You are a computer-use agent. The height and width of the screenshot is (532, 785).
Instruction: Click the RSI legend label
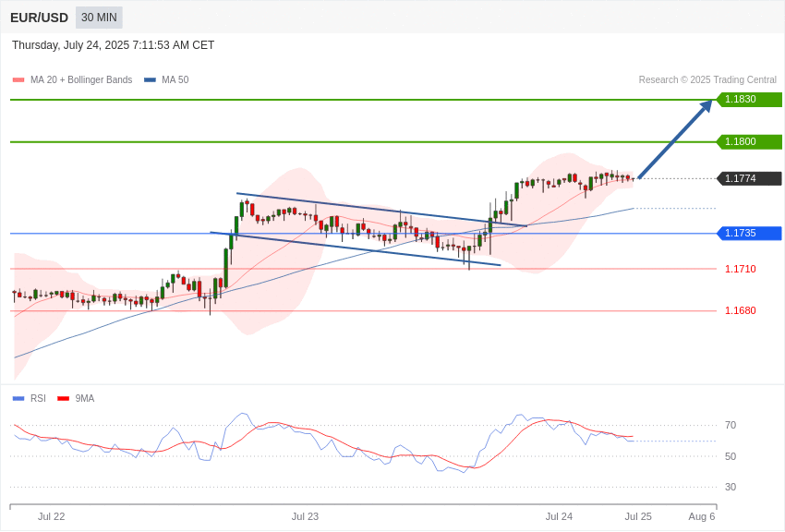click(x=38, y=399)
